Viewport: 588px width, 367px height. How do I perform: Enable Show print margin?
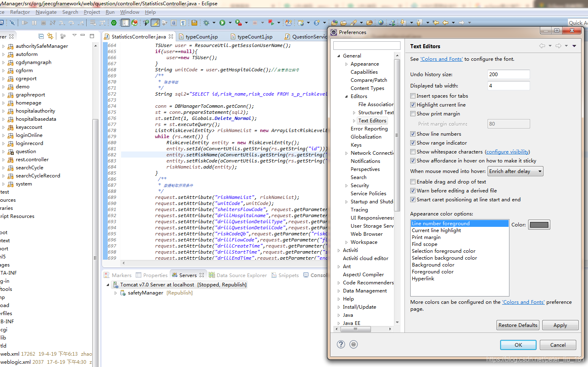point(413,114)
